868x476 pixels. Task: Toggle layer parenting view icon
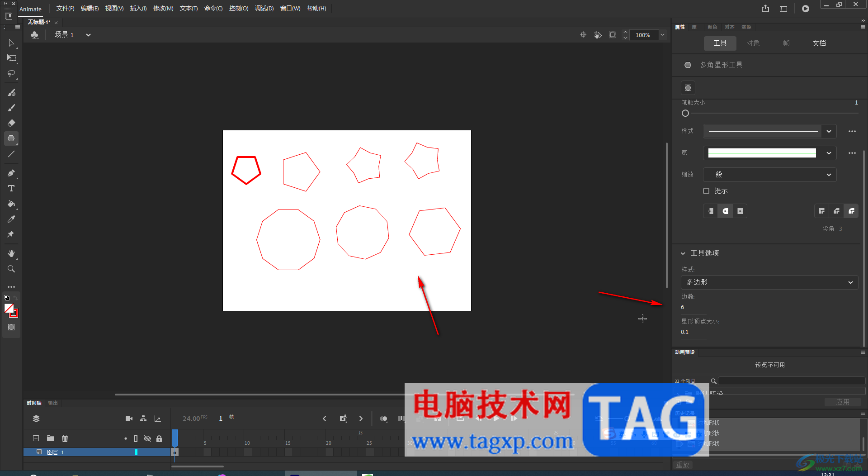(143, 419)
